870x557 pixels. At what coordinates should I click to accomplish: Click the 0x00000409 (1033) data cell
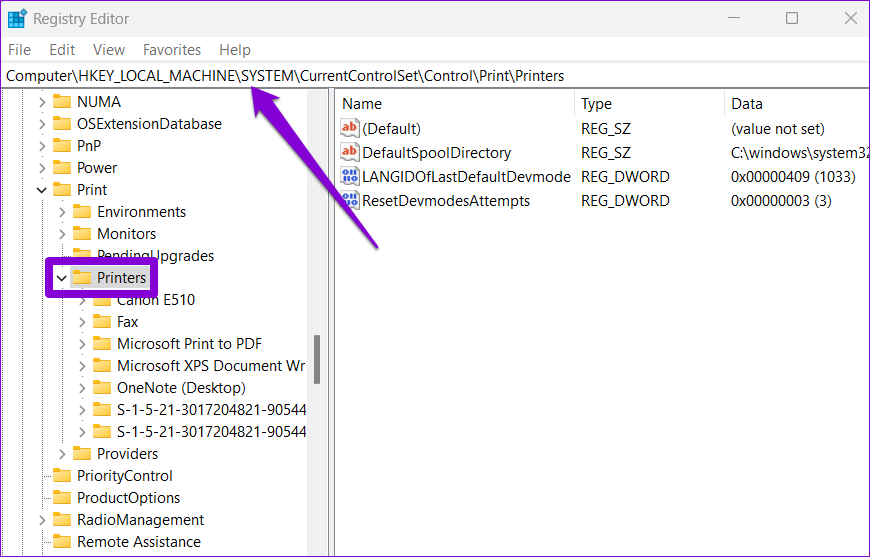point(793,176)
